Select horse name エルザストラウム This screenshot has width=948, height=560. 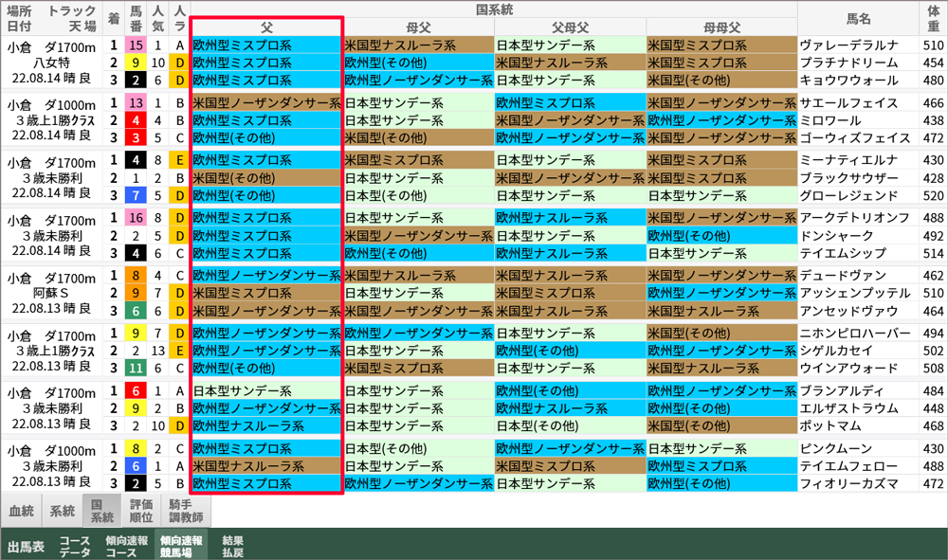tap(848, 409)
